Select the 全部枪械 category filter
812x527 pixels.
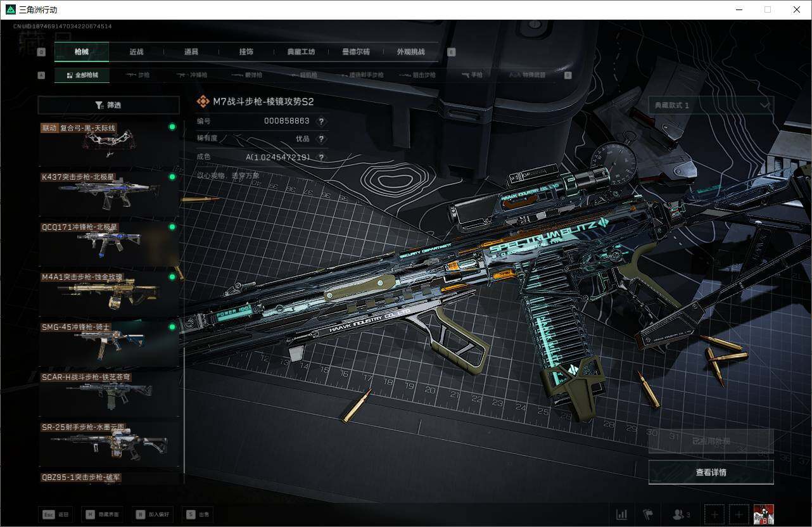pos(82,75)
